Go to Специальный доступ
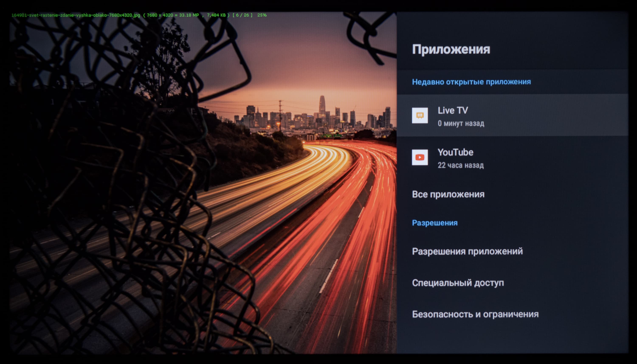Screen dimensions: 637x364 458,283
